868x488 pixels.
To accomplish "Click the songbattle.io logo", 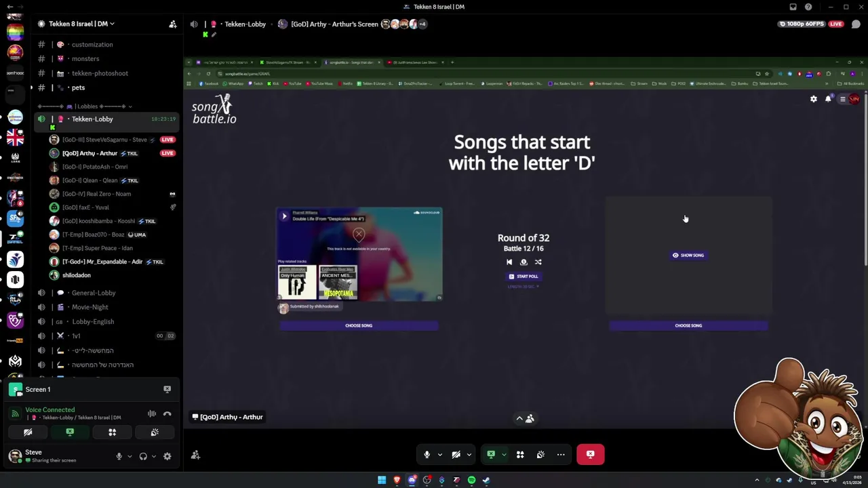I will point(214,110).
